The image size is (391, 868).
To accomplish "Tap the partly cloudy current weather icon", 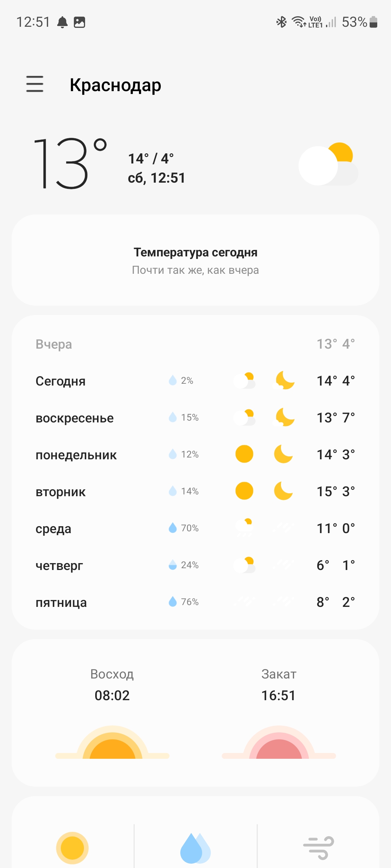I will pos(328,165).
